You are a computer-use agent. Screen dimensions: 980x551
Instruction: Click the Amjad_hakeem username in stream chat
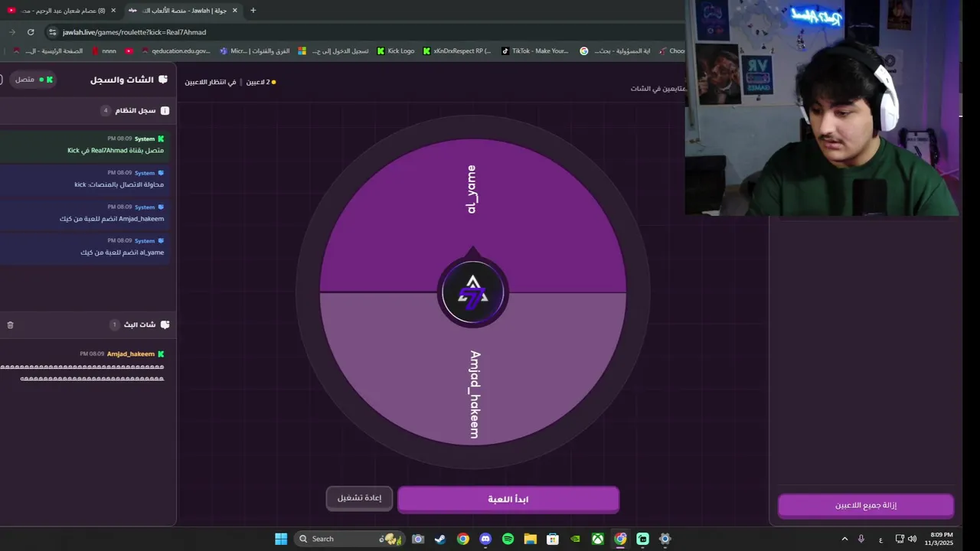click(x=131, y=354)
